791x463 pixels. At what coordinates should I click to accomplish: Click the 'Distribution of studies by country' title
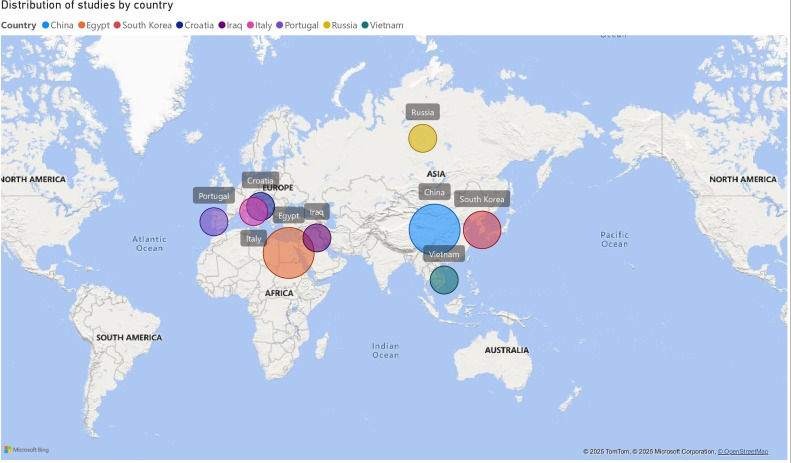click(87, 6)
